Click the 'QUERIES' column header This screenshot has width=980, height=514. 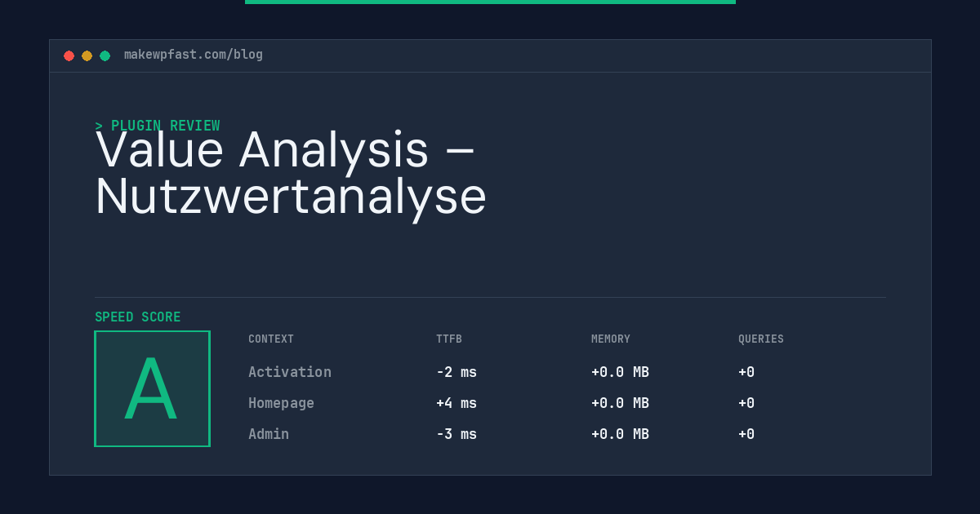(x=761, y=339)
